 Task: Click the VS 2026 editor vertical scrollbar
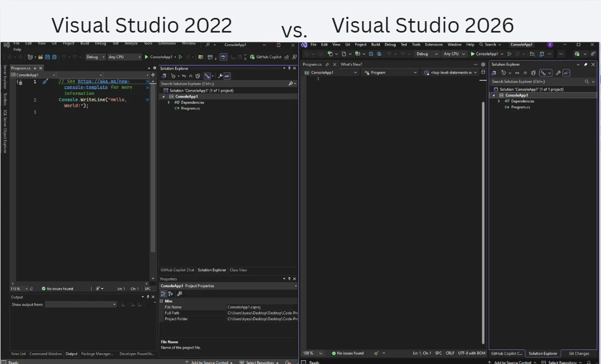[x=483, y=217]
